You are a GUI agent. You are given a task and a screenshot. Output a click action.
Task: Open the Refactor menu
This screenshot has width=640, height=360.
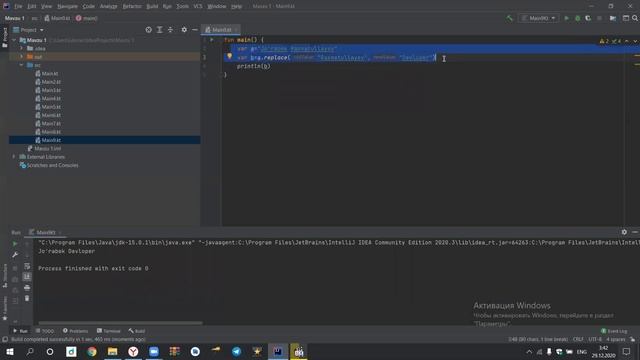[x=132, y=6]
